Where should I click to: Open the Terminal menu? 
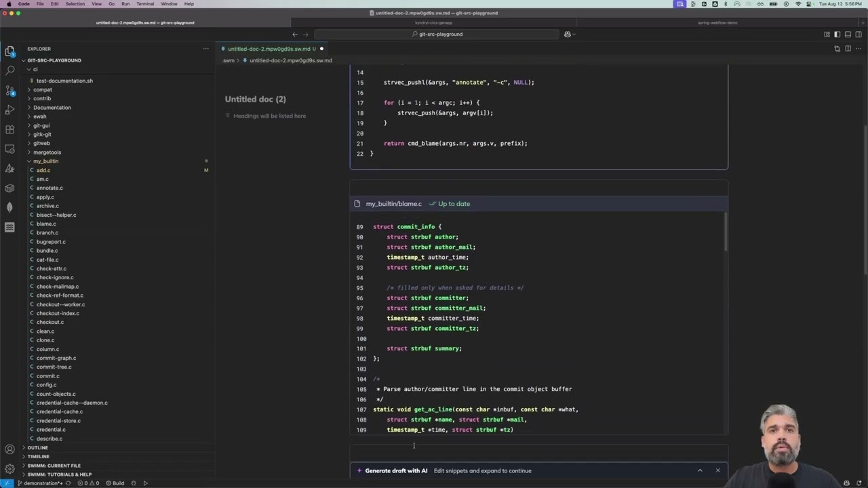click(x=145, y=4)
